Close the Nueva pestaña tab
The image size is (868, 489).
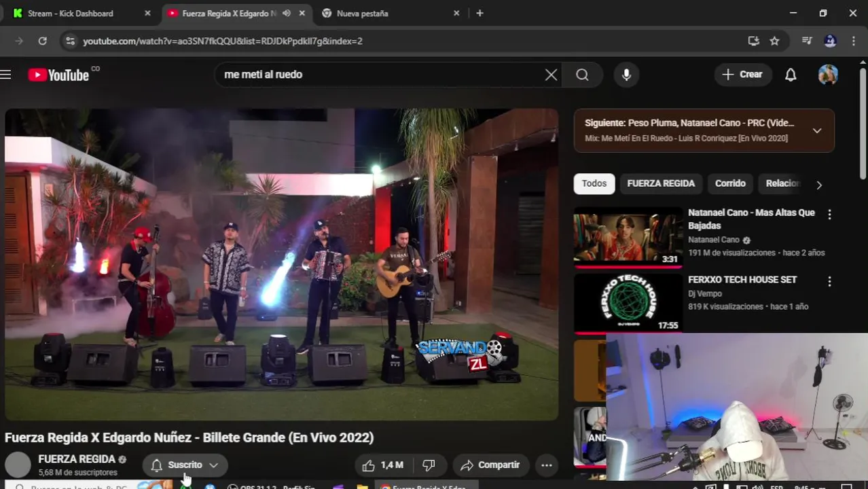click(456, 13)
